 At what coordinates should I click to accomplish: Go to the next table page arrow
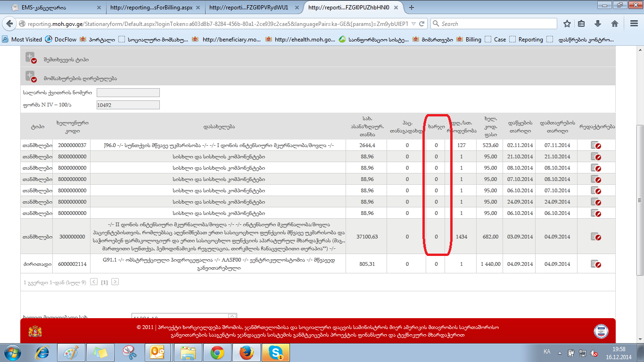115,282
